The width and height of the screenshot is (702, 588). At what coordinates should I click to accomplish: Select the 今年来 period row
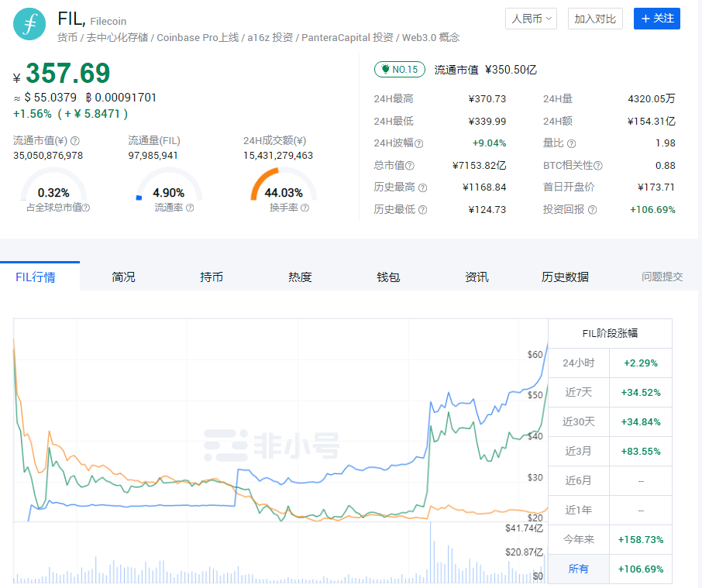[x=611, y=540]
